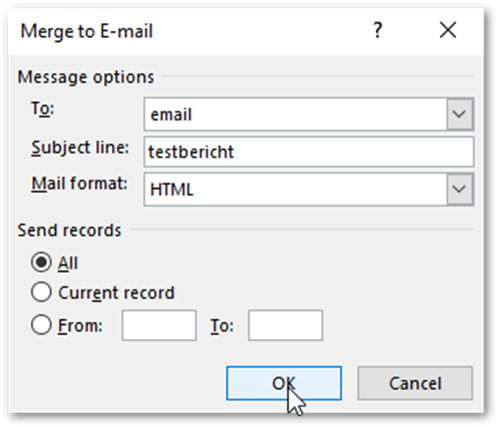Cancel the e-mail merge
498x427 pixels.
click(x=415, y=383)
